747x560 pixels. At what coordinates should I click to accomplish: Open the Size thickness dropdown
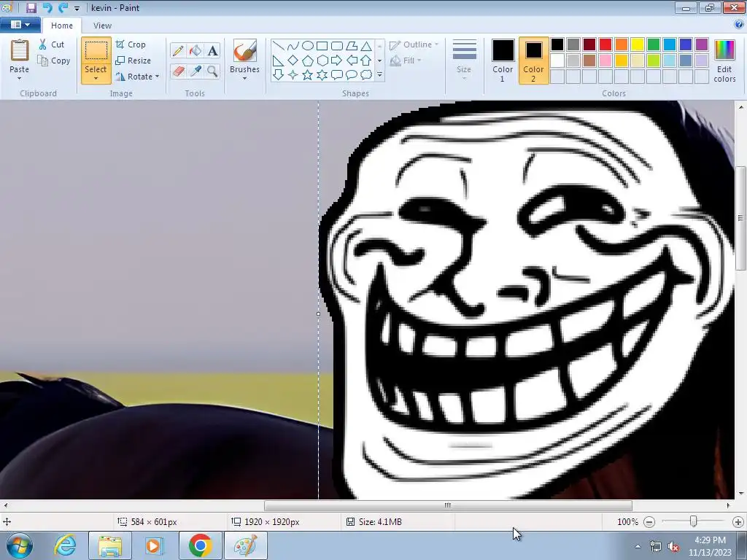(x=464, y=58)
